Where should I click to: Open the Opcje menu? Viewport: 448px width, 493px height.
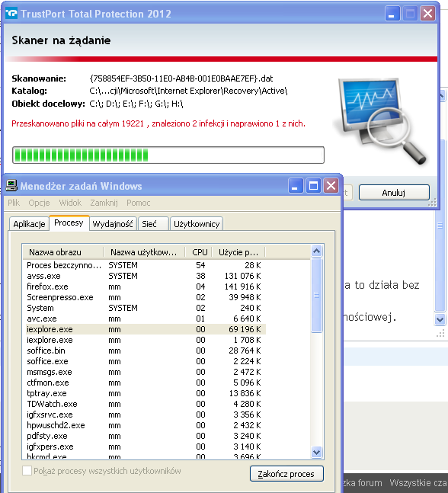(x=39, y=203)
